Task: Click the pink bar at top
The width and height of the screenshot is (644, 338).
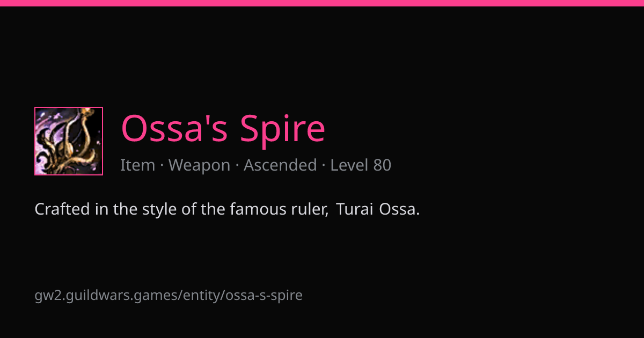Action: (322, 3)
